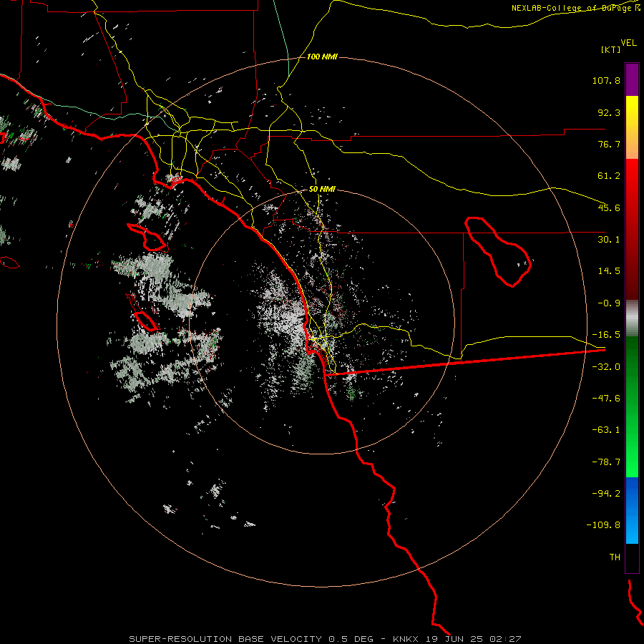Click the 30.1 scale value
The height and width of the screenshot is (644, 644).
pos(609,240)
